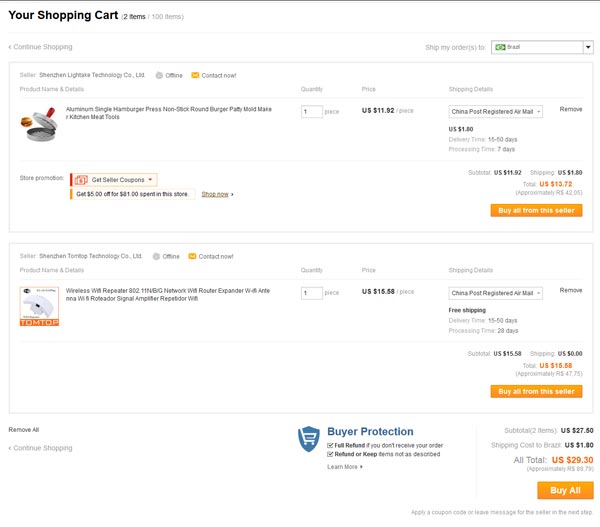Click the Brazil flag in the ship-to selector
Image resolution: width=600 pixels, height=527 pixels.
coord(500,47)
